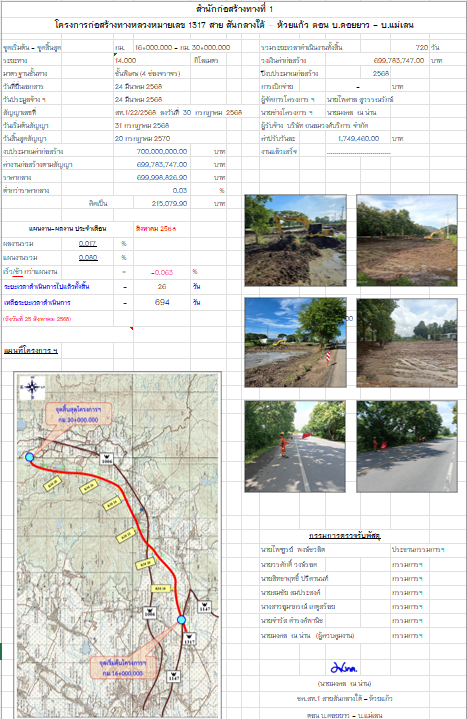
Task: Select the blue start-point circle near highway 1317
Action: coord(181,620)
